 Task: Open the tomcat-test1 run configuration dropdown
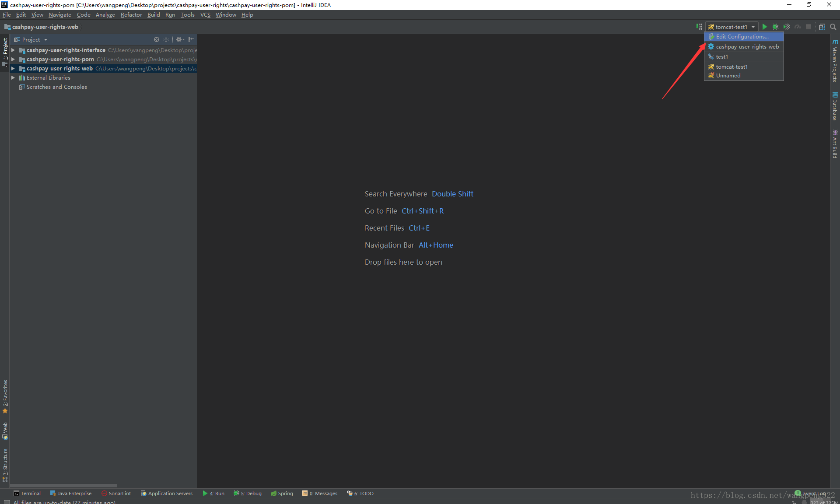pos(731,27)
